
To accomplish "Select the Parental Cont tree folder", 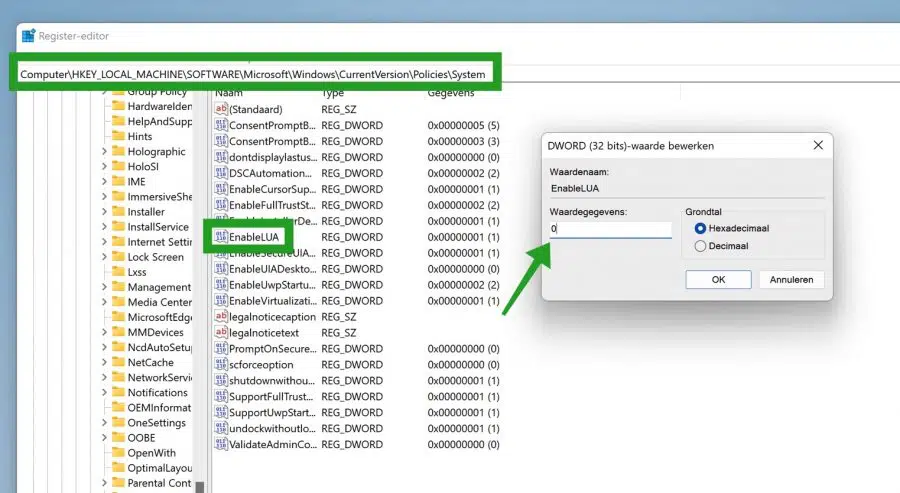I will 159,483.
